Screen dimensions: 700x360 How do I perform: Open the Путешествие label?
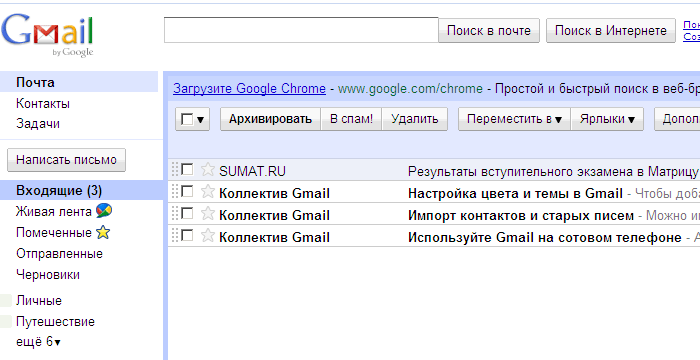click(55, 322)
